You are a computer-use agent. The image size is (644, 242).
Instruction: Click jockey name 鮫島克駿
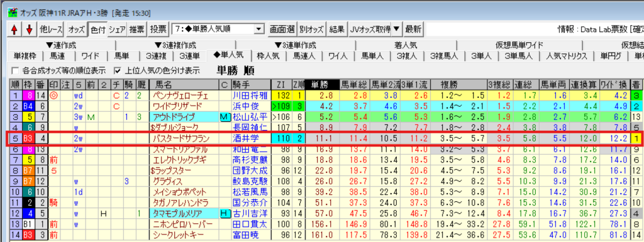pyautogui.click(x=250, y=181)
